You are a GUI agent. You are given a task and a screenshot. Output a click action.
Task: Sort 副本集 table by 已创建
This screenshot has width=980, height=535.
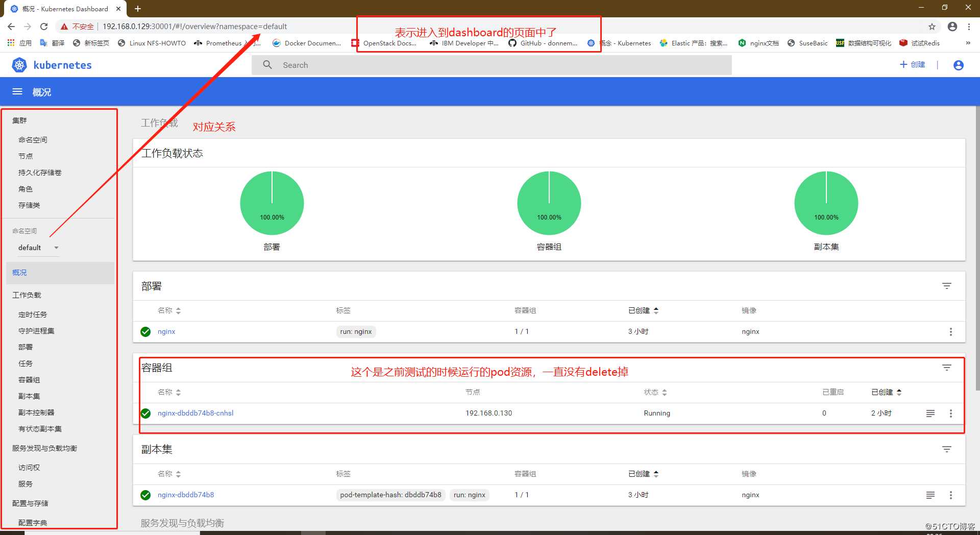point(643,474)
